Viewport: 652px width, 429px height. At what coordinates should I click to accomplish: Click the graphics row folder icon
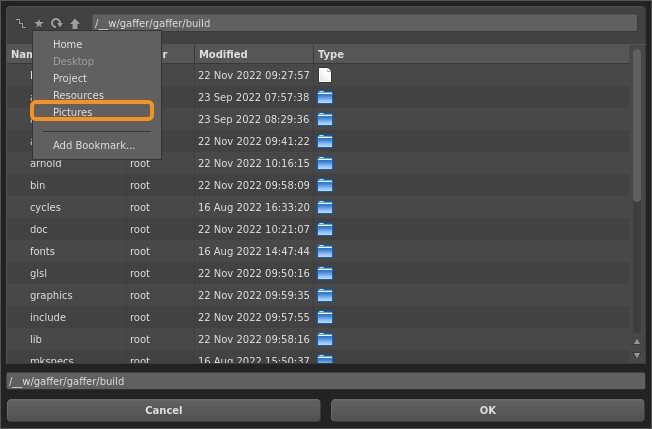(x=325, y=296)
